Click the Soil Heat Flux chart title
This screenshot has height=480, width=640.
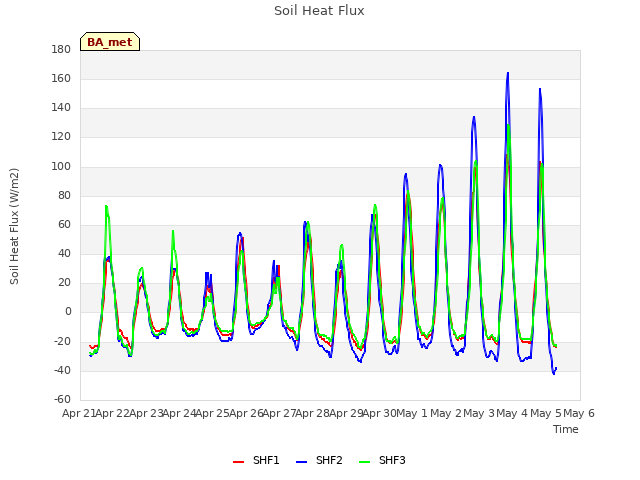319,11
